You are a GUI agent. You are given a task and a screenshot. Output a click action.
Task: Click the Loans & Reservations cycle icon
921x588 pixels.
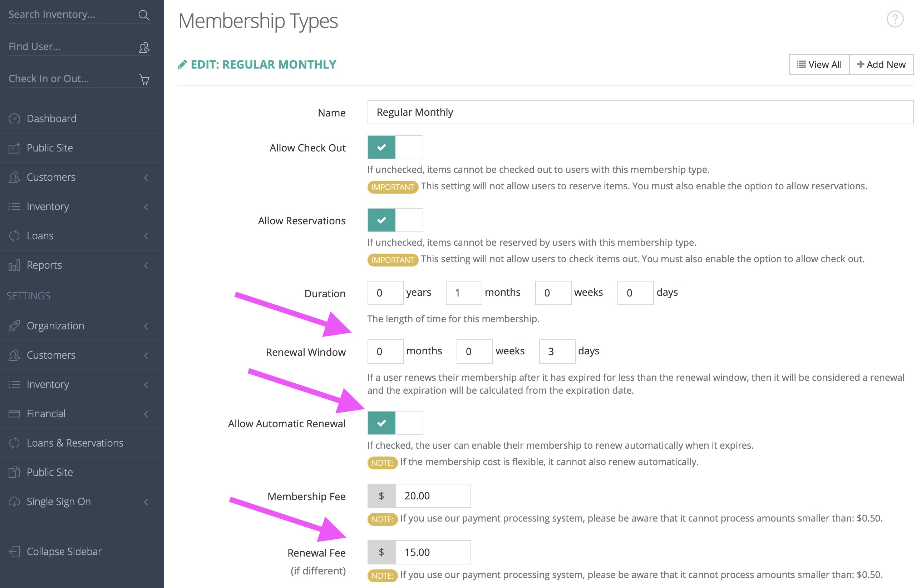[x=14, y=443]
